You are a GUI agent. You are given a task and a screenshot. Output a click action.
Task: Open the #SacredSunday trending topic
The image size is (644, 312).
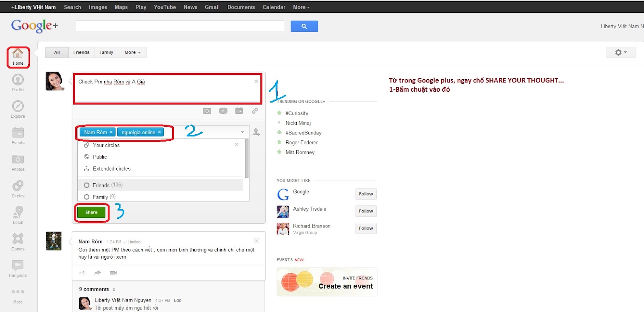303,133
